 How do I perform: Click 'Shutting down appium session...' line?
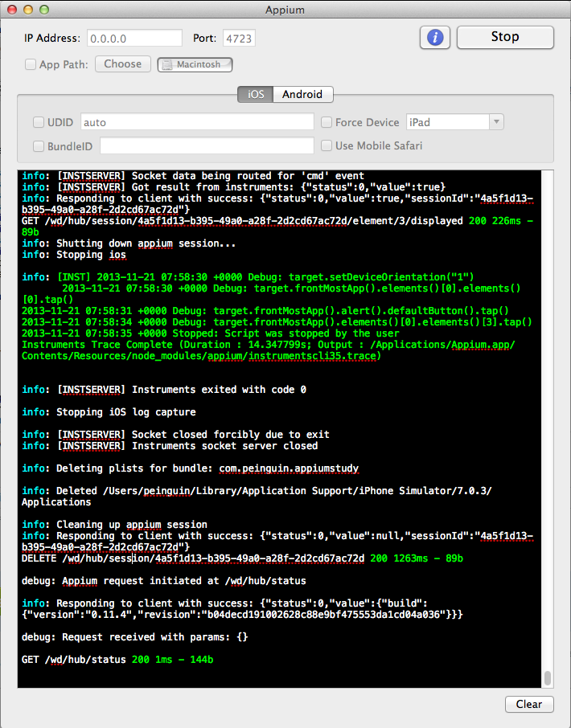[x=129, y=243]
